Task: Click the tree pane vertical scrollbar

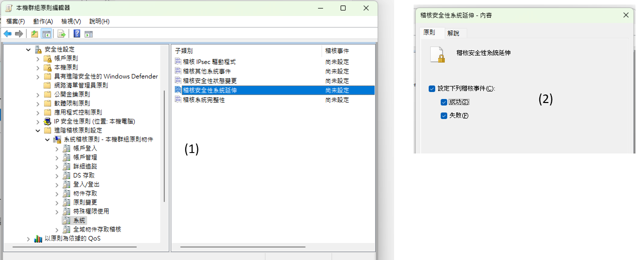Action: click(164, 145)
